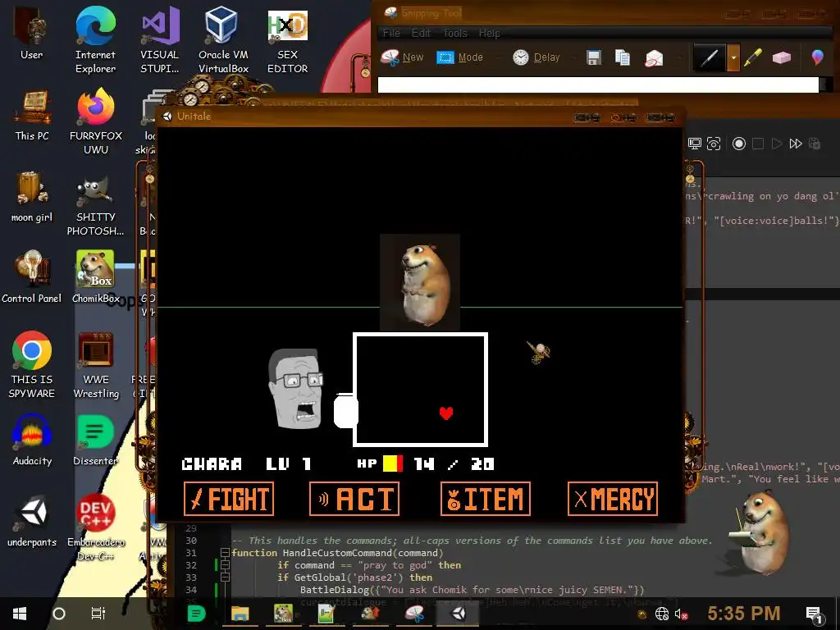This screenshot has height=630, width=840.
Task: Click the monitor display icon in the background toolbar
Action: (x=695, y=144)
